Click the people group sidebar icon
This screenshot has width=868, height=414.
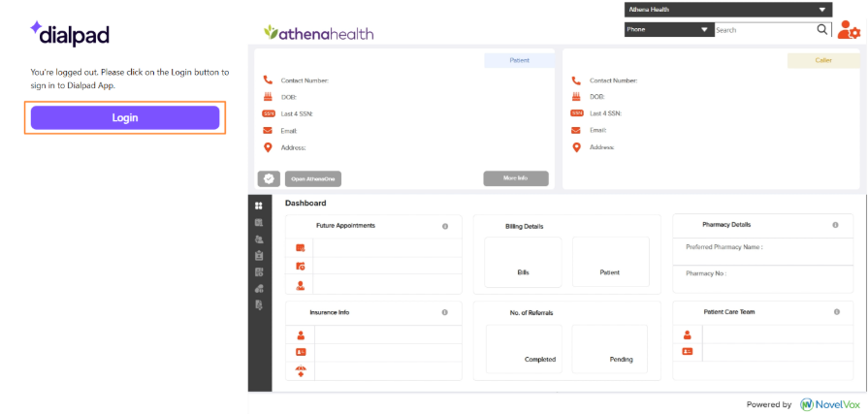point(259,239)
